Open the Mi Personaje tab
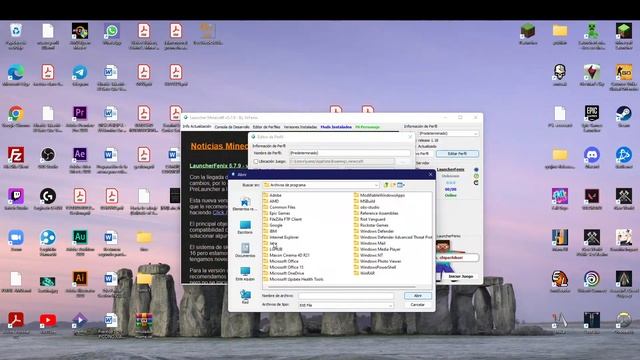640x360 pixels. click(367, 127)
